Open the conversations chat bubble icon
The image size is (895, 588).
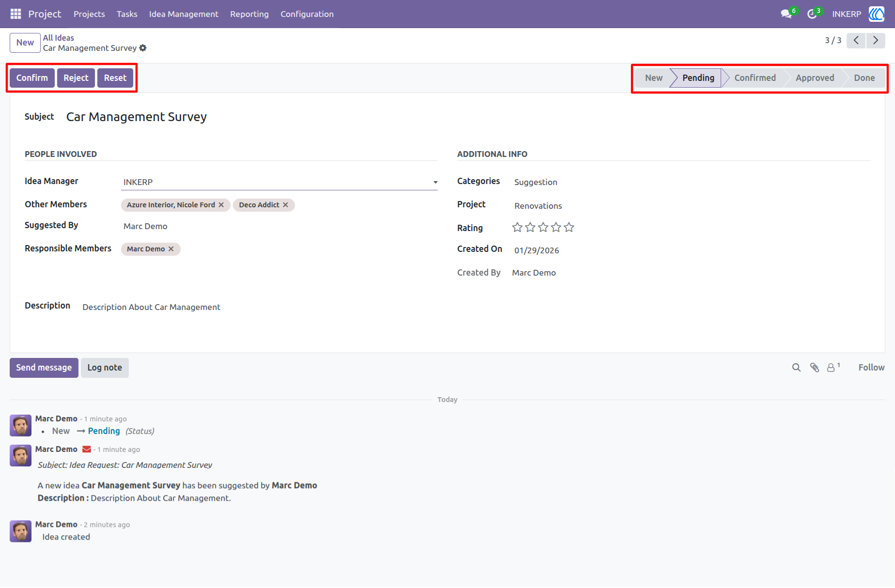coord(786,14)
